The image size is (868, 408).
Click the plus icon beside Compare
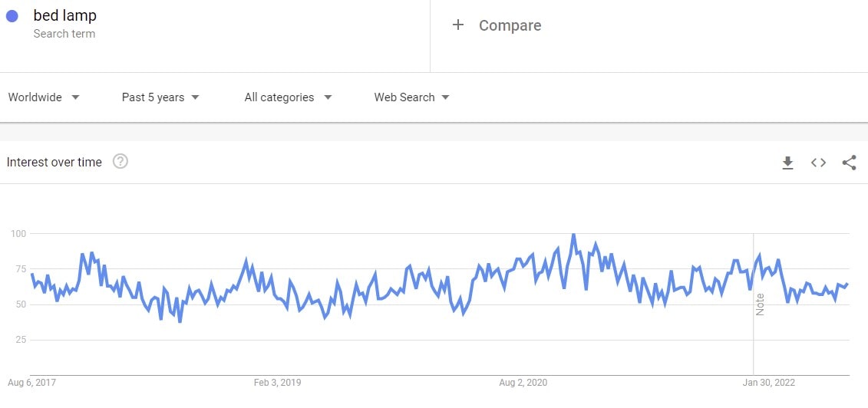(458, 25)
